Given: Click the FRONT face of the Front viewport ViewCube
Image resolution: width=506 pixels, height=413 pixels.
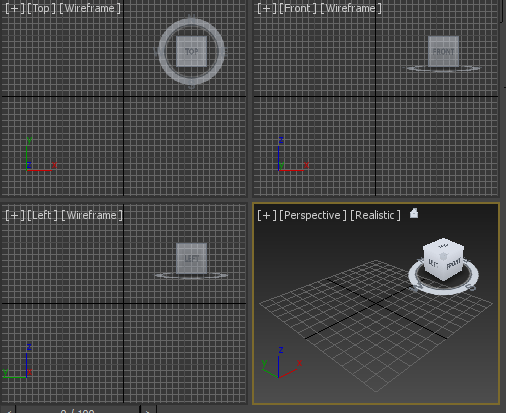Looking at the screenshot, I should 443,52.
